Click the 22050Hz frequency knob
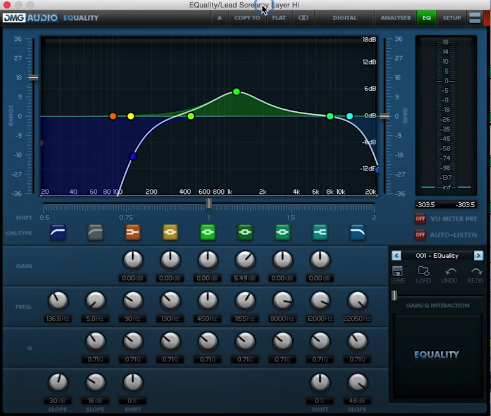 [357, 301]
